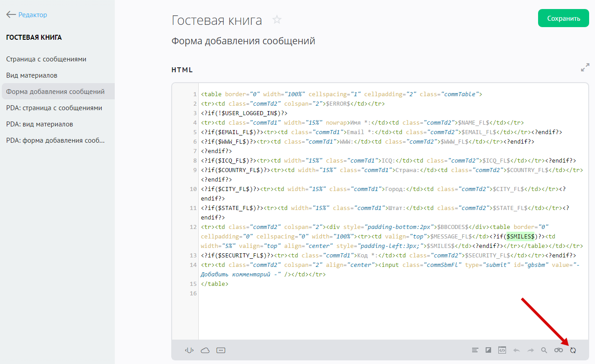The width and height of the screenshot is (595, 364).
Task: Toggle editor theme contrast icon
Action: 488,350
